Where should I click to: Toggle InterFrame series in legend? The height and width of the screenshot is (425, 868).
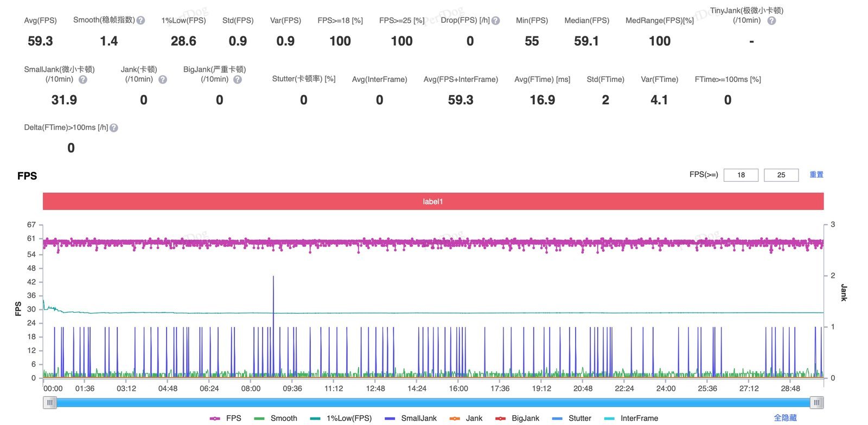point(631,418)
